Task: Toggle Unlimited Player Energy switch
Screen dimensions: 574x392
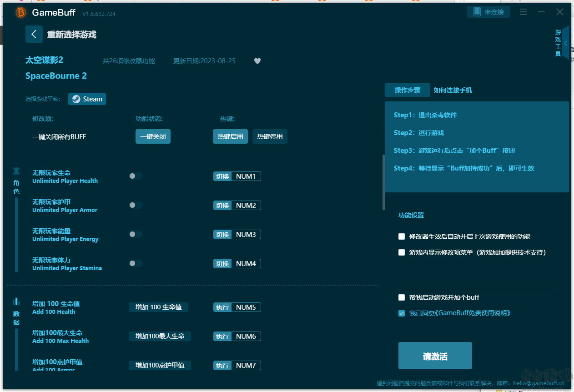Action: (135, 234)
